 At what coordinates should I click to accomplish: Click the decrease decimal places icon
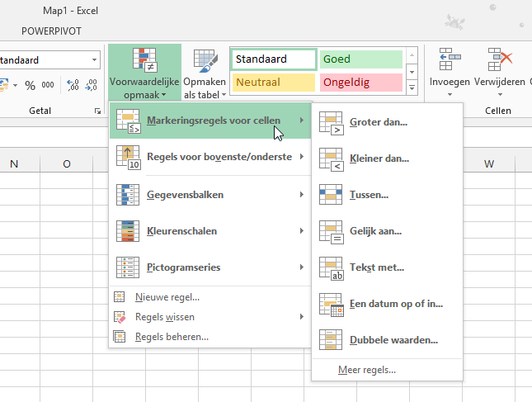(92, 85)
